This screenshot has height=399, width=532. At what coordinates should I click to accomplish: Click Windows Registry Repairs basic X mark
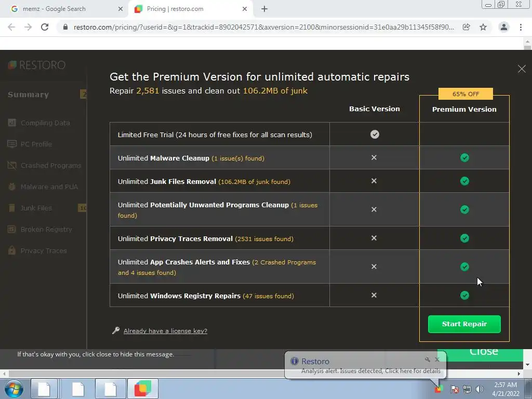374,295
